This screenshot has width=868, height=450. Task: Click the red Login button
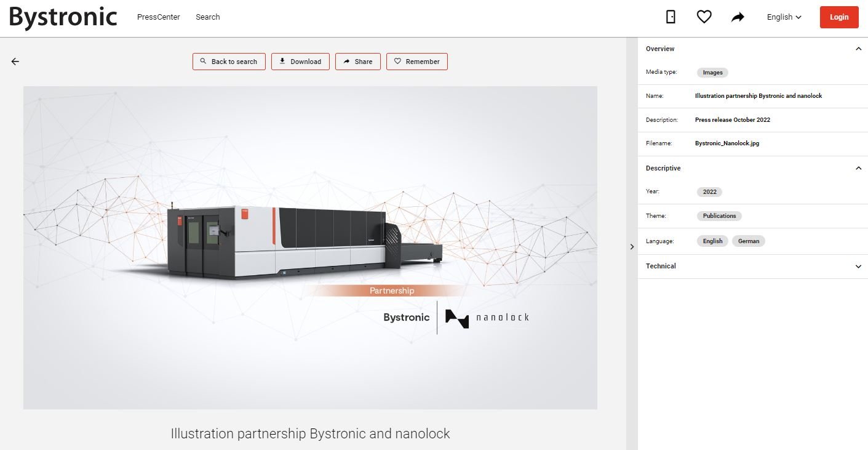click(839, 17)
